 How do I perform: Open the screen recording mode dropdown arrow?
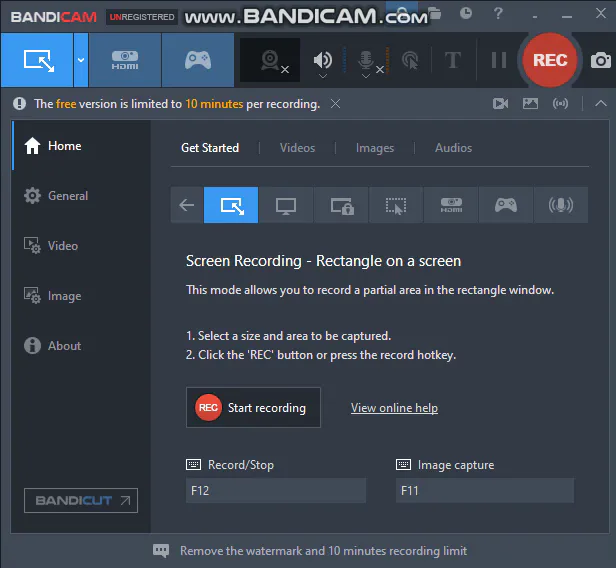point(81,60)
